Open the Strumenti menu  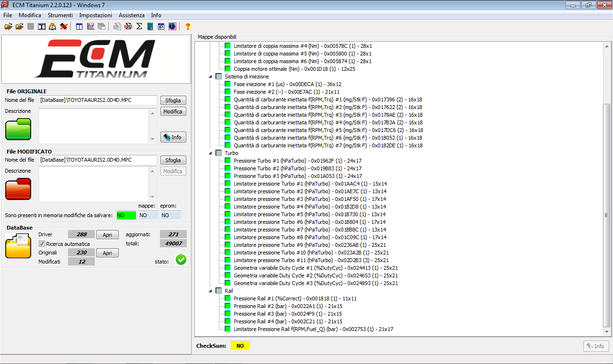60,15
